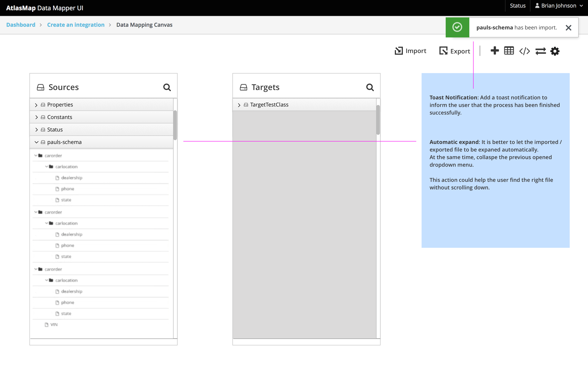
Task: Open the Import tool
Action: click(x=410, y=51)
